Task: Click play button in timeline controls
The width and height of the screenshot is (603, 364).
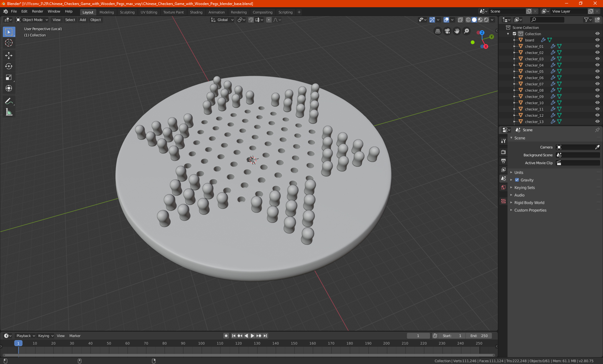Action: (x=252, y=336)
